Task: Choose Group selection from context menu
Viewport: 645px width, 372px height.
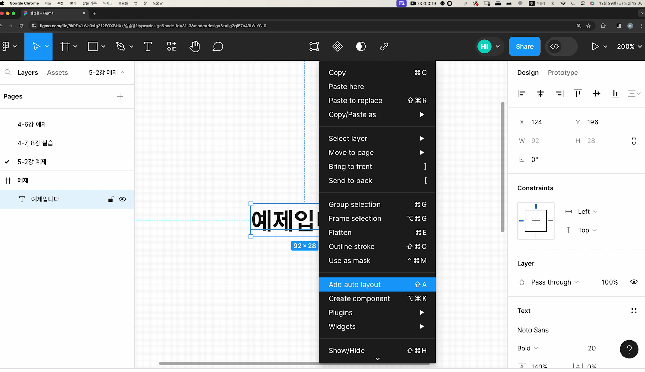Action: (x=377, y=205)
